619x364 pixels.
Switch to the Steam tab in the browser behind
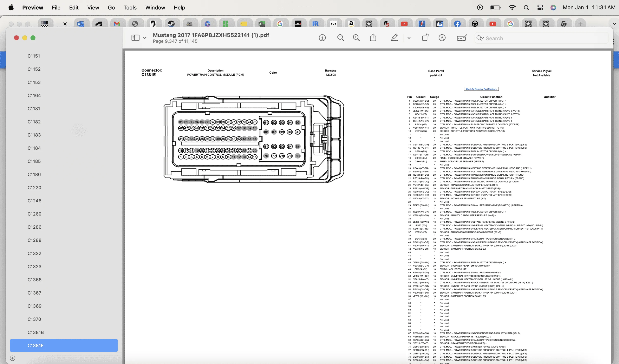171,24
